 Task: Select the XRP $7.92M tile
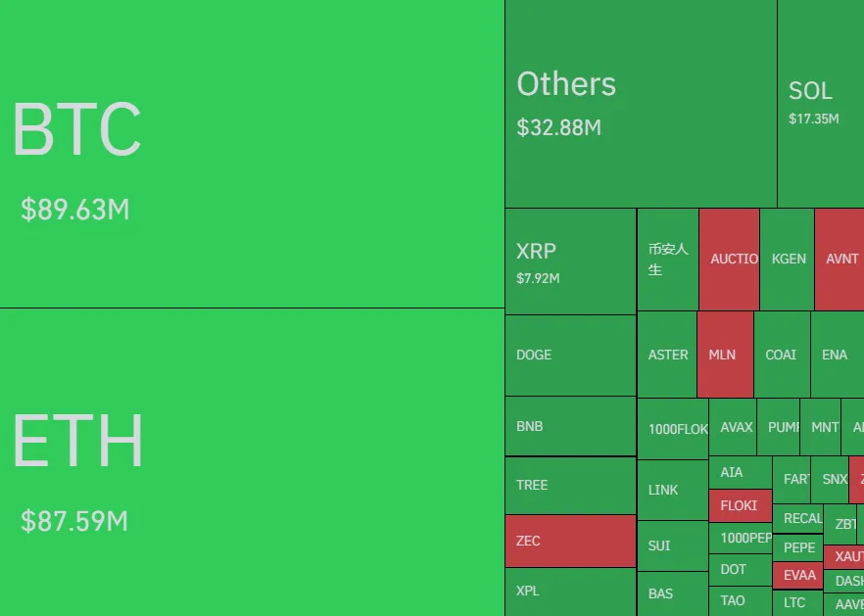pos(570,261)
